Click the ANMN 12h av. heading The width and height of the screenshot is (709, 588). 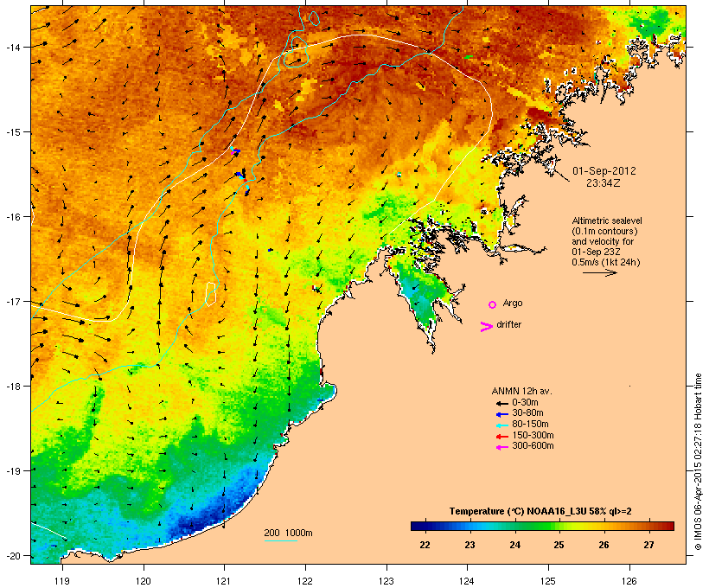pyautogui.click(x=521, y=392)
